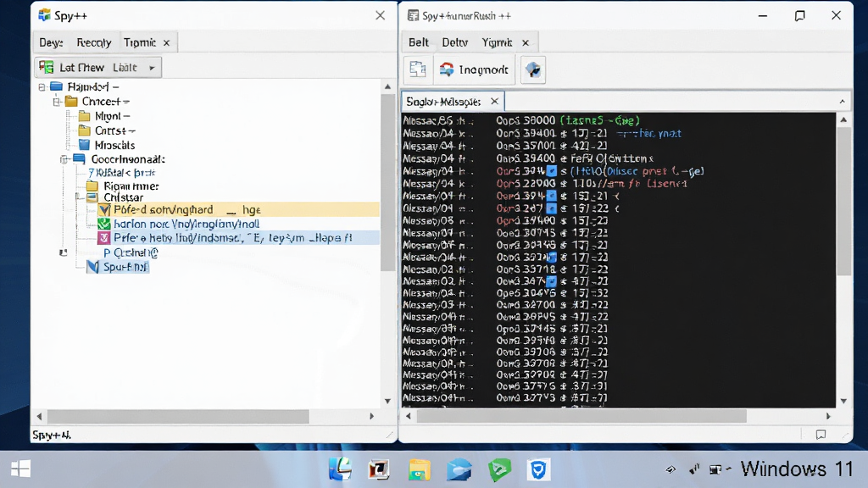Click the folder icon of the Chncest node

(x=71, y=102)
